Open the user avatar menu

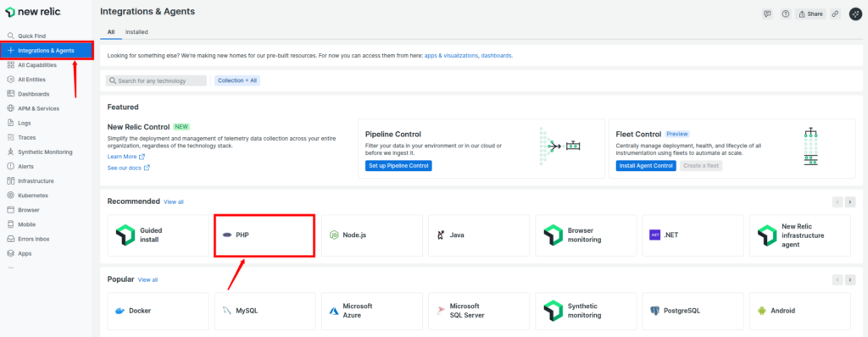856,14
